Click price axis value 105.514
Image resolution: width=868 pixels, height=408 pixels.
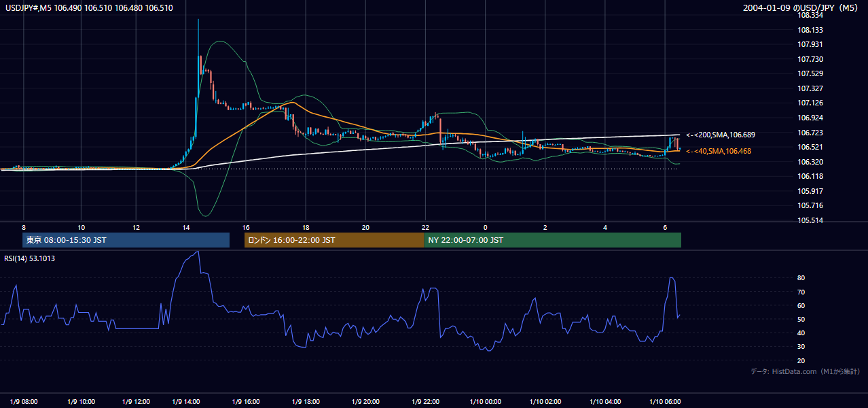[810, 220]
